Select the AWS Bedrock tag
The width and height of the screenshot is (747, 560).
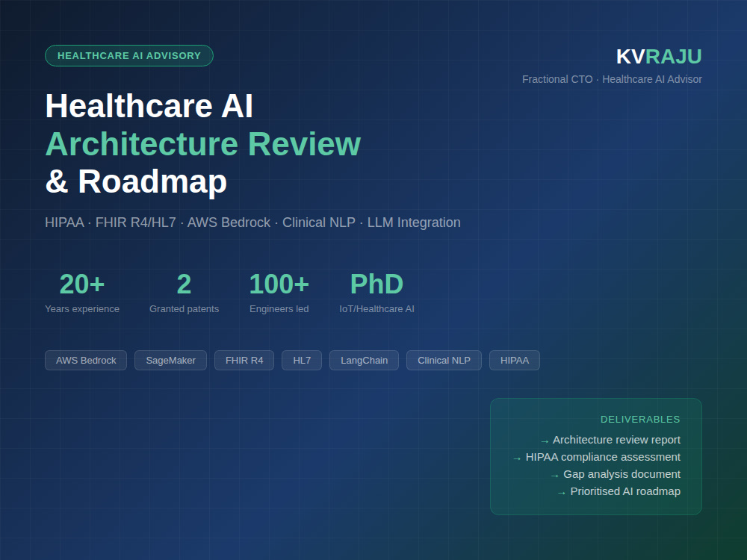coord(86,361)
